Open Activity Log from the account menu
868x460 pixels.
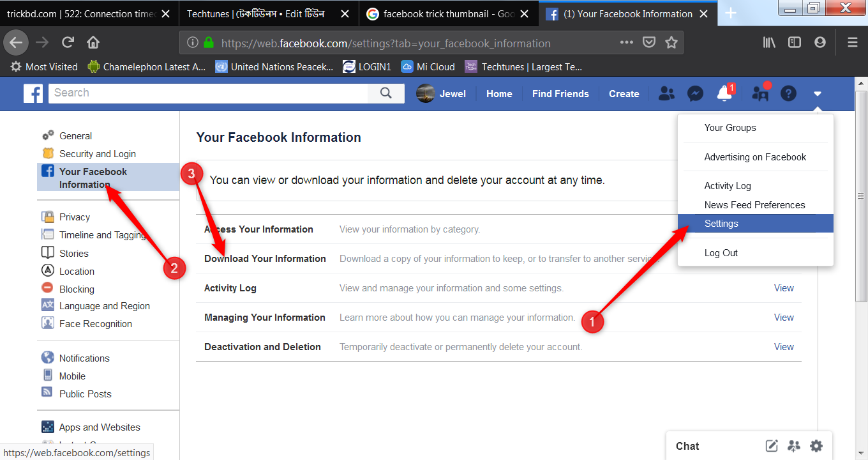coord(728,186)
